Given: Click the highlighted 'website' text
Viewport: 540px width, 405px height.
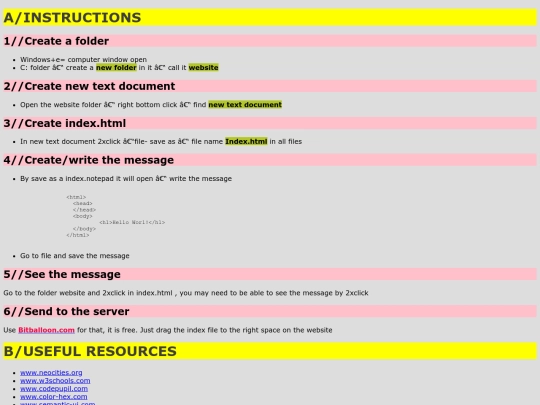Looking at the screenshot, I should coord(204,68).
